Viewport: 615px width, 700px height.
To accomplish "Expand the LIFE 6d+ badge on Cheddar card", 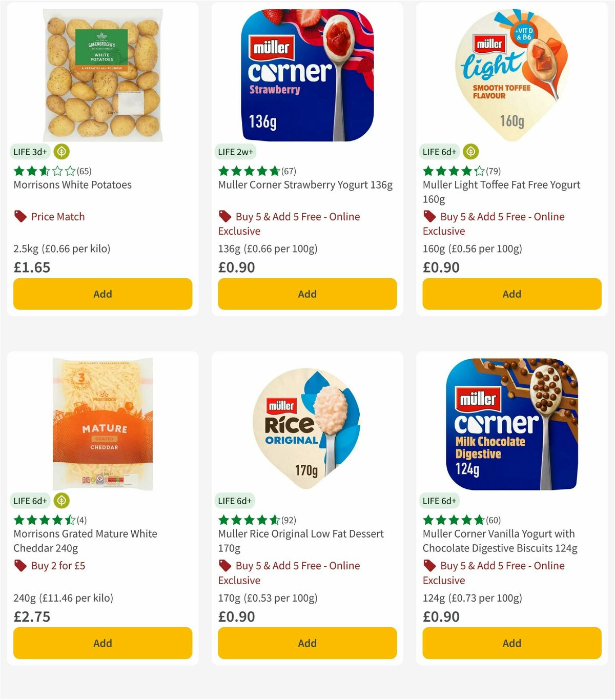I will 30,501.
